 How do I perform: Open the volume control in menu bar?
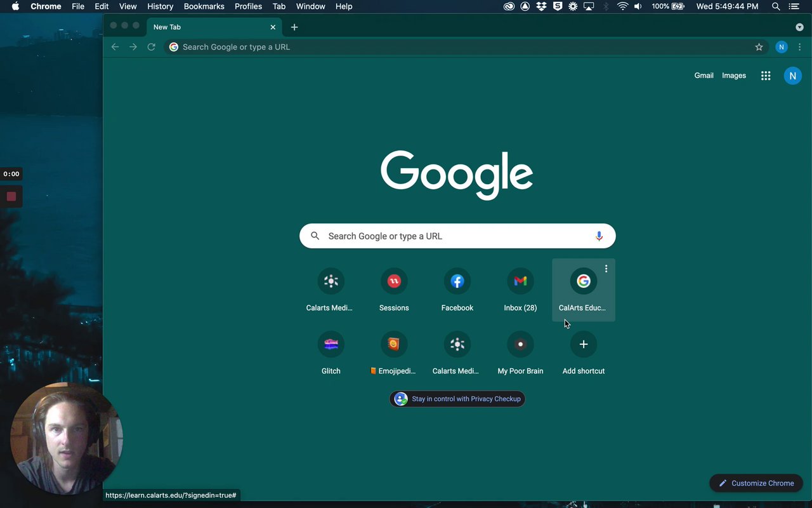point(638,6)
